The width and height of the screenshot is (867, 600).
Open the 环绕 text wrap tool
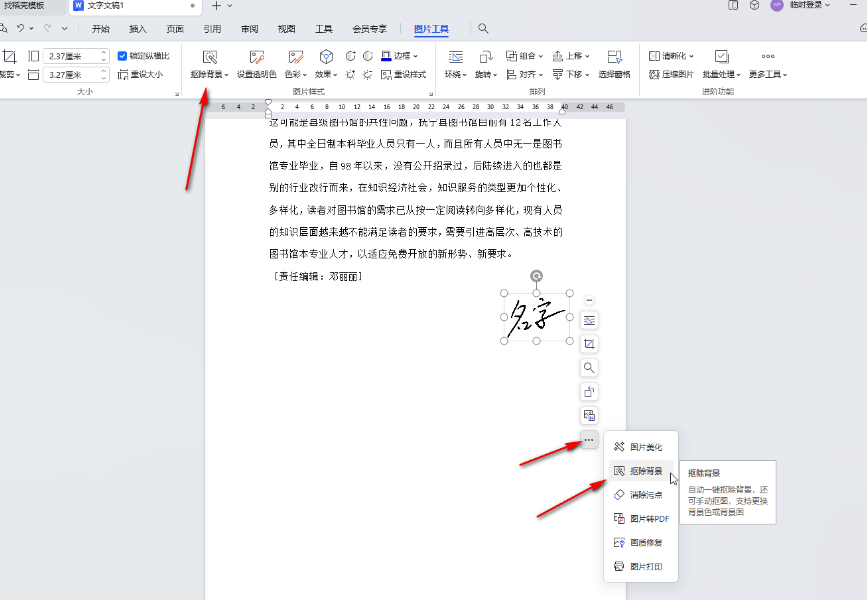pos(456,65)
